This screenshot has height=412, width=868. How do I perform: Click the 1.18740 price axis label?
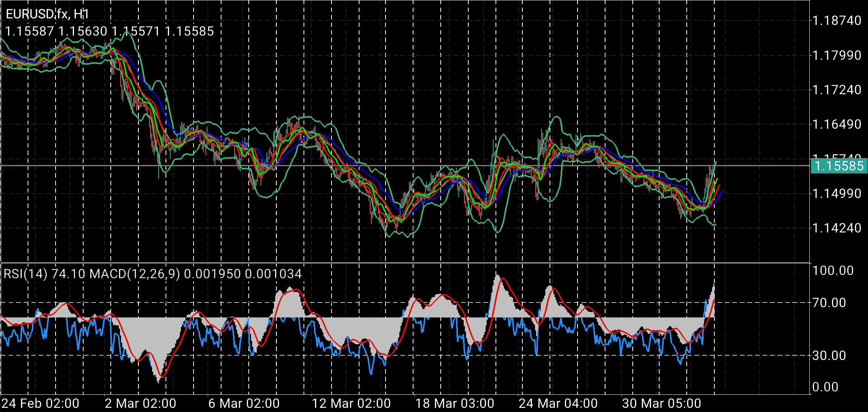click(837, 20)
